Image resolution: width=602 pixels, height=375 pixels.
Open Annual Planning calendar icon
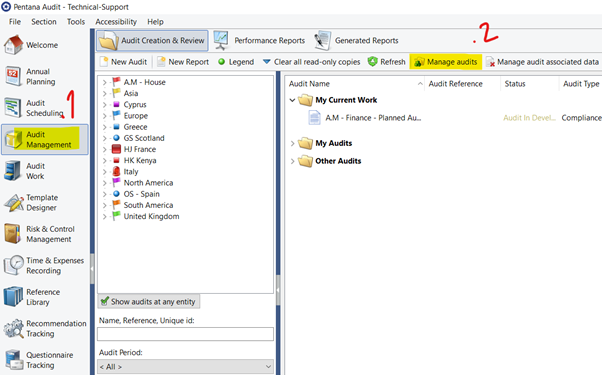(x=13, y=76)
